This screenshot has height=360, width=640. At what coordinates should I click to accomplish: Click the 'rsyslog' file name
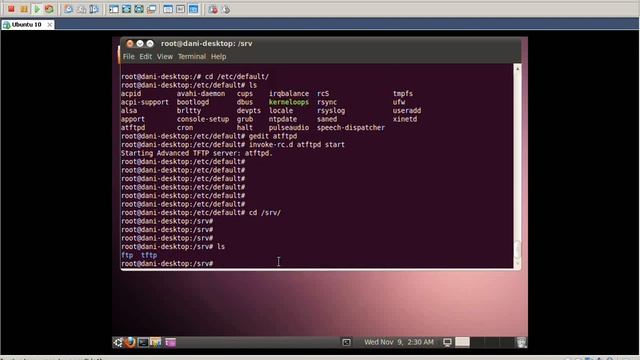point(331,111)
